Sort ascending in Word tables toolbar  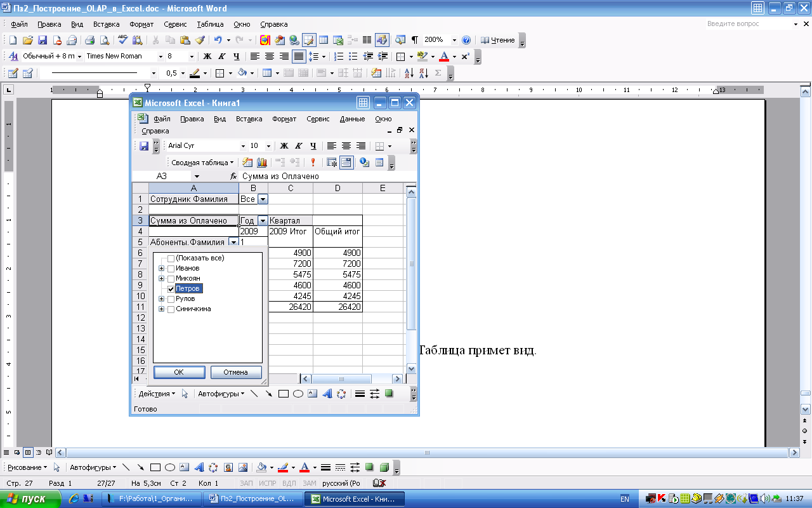(x=409, y=73)
